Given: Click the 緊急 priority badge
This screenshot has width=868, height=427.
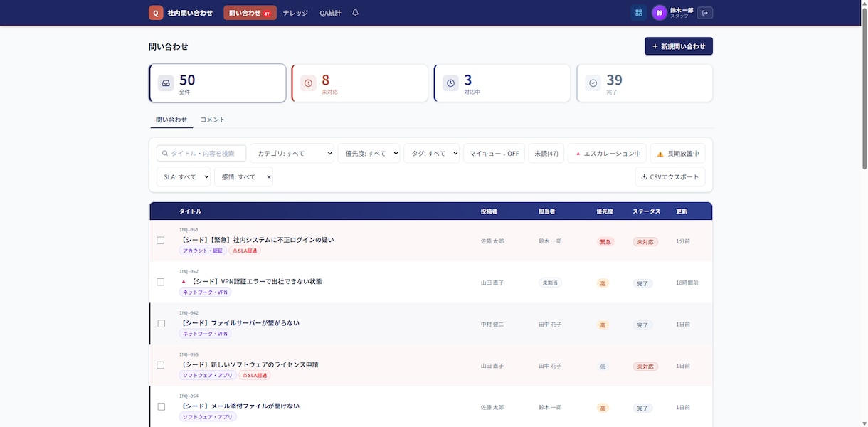Looking at the screenshot, I should (605, 241).
